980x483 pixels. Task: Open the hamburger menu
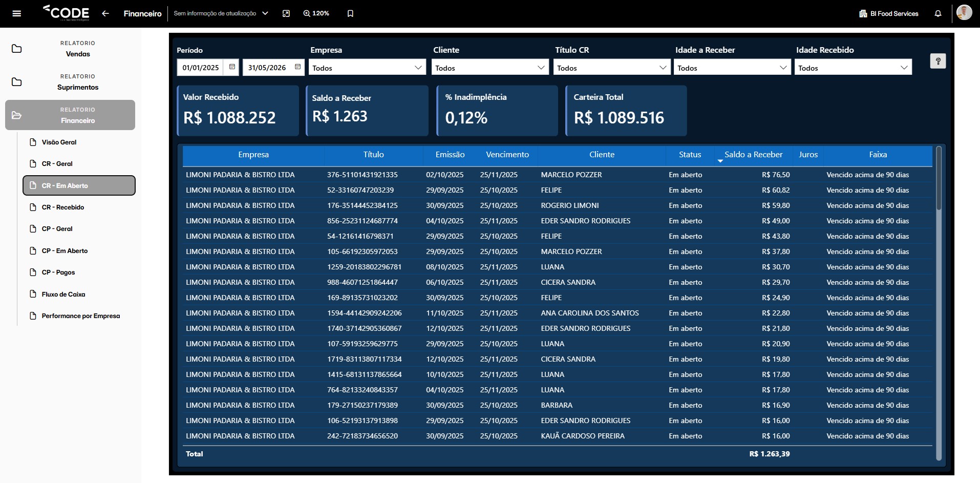coord(16,13)
